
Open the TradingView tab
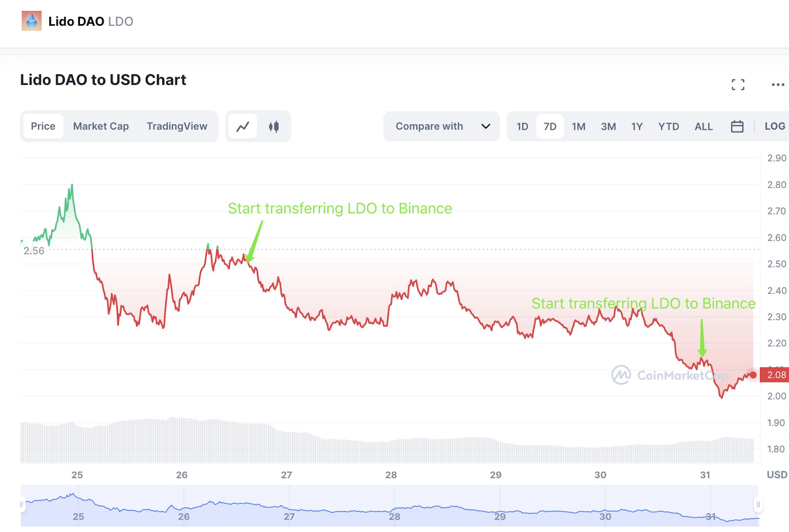pos(177,126)
